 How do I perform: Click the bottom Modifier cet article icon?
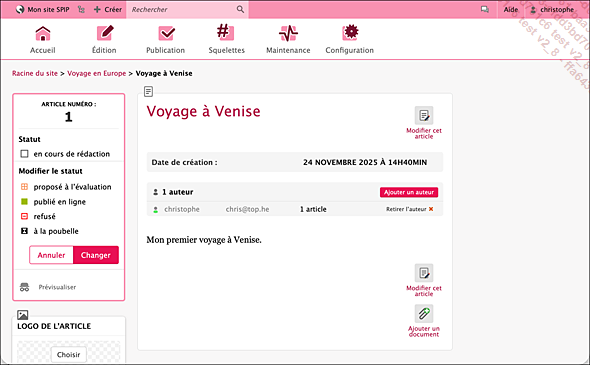(x=424, y=273)
